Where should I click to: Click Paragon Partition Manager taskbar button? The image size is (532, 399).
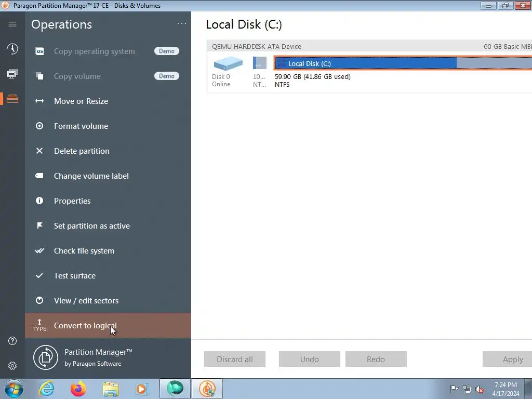(x=207, y=389)
